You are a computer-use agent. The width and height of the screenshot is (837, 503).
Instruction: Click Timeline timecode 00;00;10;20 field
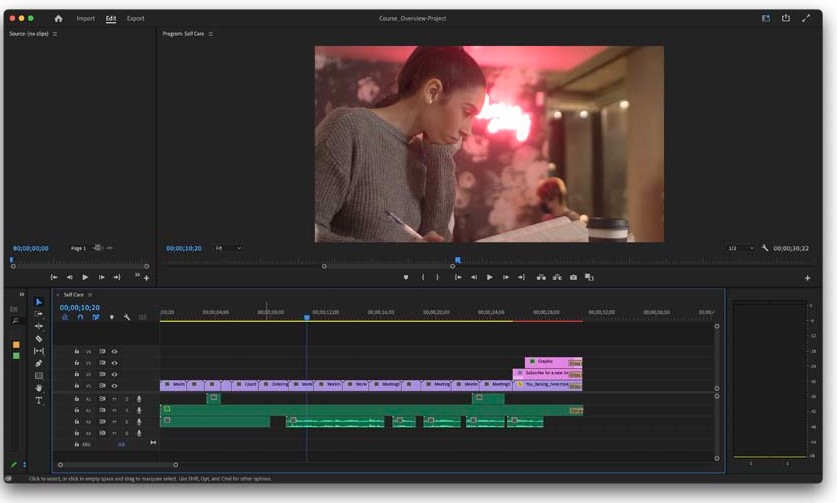(x=80, y=308)
